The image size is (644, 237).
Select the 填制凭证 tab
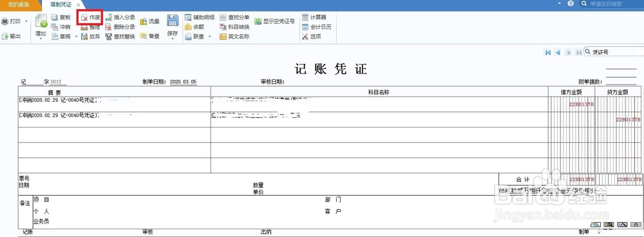[x=61, y=5]
